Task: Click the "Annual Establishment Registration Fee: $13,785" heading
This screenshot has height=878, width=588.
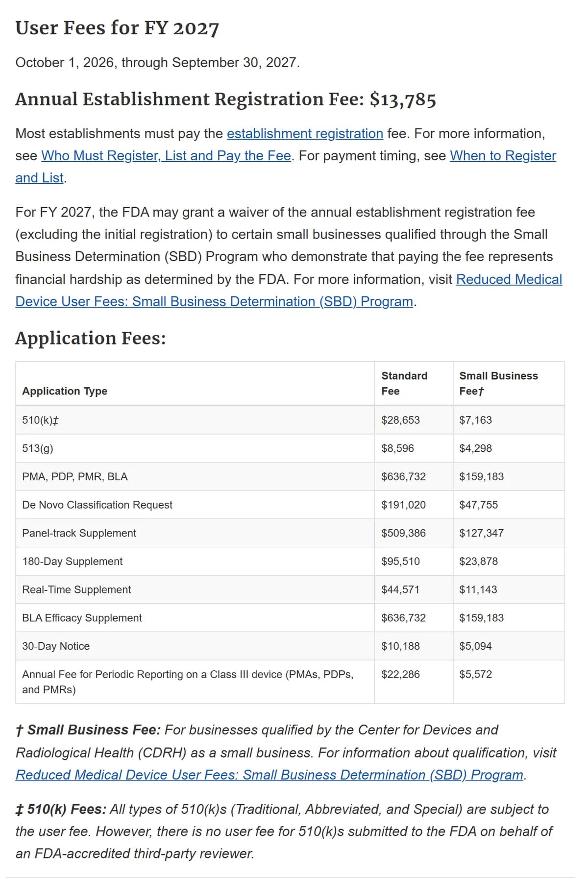Action: click(225, 99)
